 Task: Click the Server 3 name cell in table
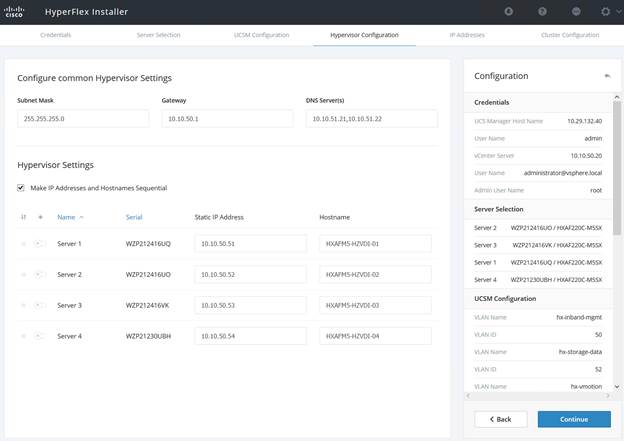point(69,305)
